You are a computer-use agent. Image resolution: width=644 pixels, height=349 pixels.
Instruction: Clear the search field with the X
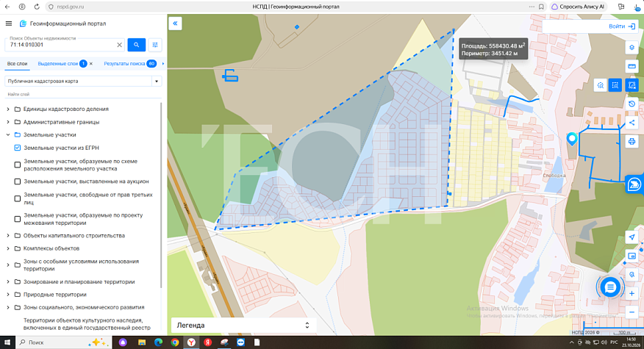tap(120, 45)
